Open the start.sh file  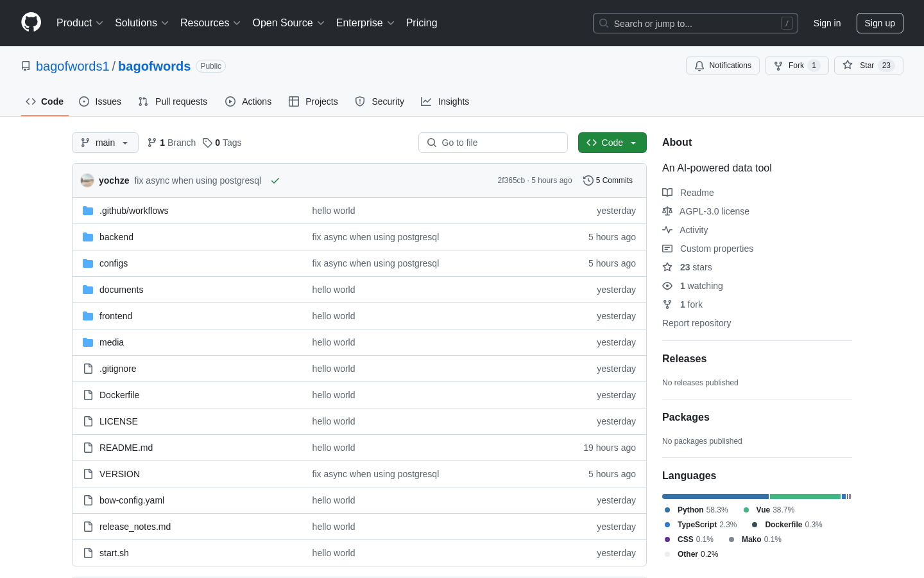pyautogui.click(x=114, y=553)
